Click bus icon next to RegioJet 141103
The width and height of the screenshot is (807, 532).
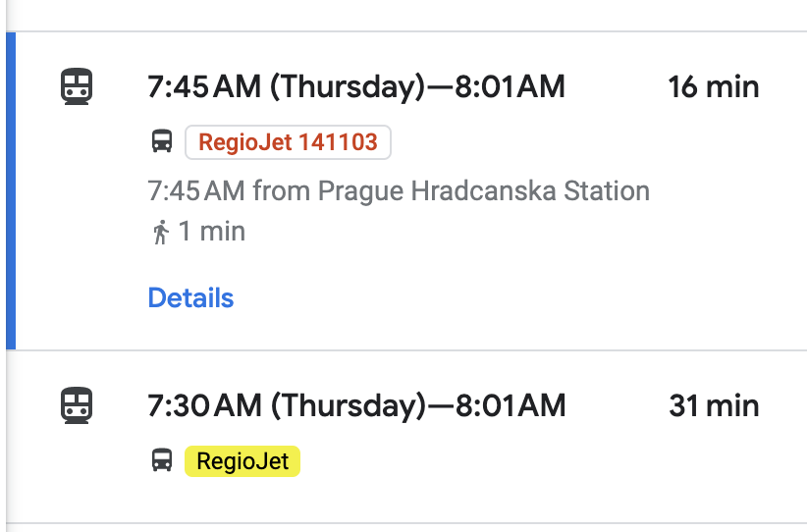click(x=162, y=141)
